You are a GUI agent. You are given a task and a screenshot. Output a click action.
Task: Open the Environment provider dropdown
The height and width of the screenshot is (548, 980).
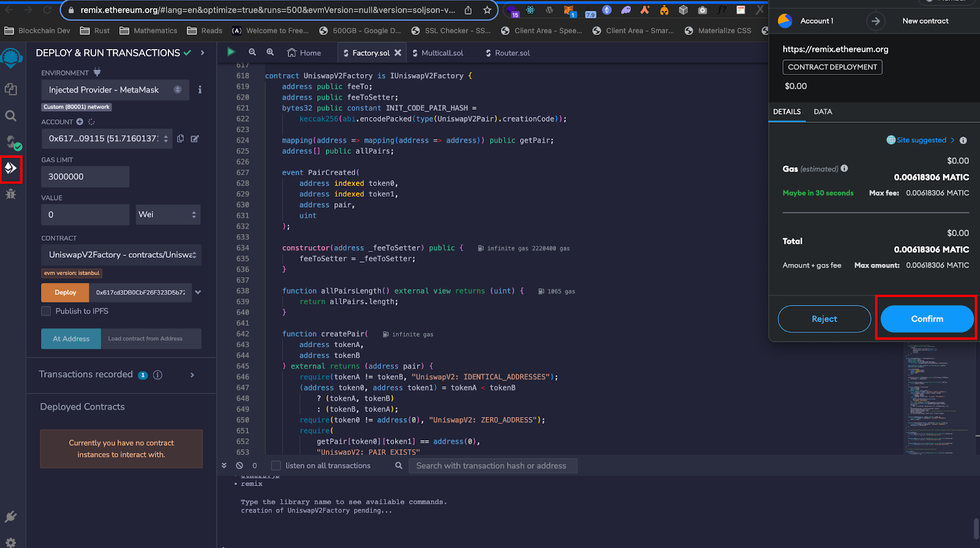[x=115, y=89]
